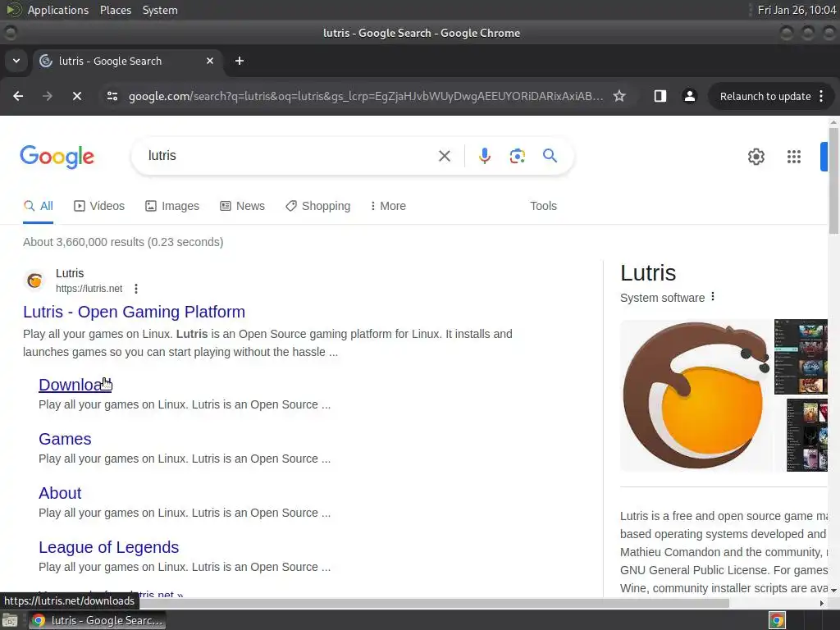Switch to the News tab
840x630 pixels.
tap(242, 206)
